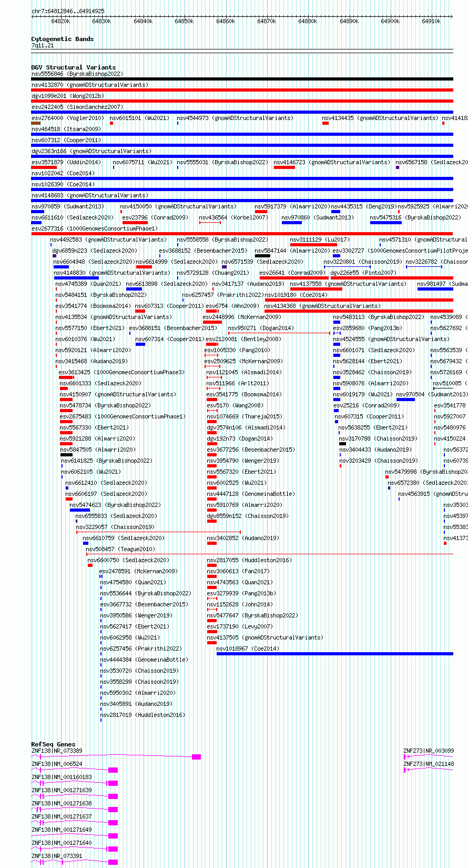The width and height of the screenshot is (468, 868).
Task: Open esv2478591 (McKernan2009) variant
Action: [x=138, y=571]
